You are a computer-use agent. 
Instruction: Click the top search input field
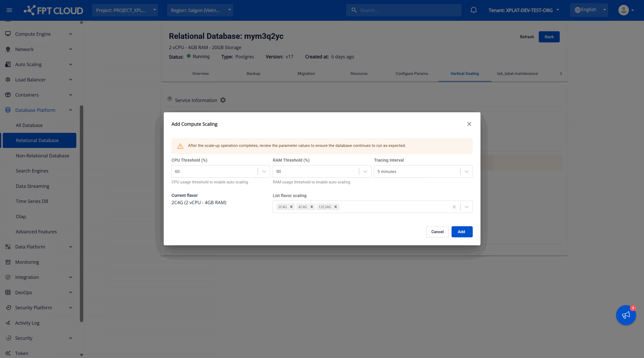(408, 10)
